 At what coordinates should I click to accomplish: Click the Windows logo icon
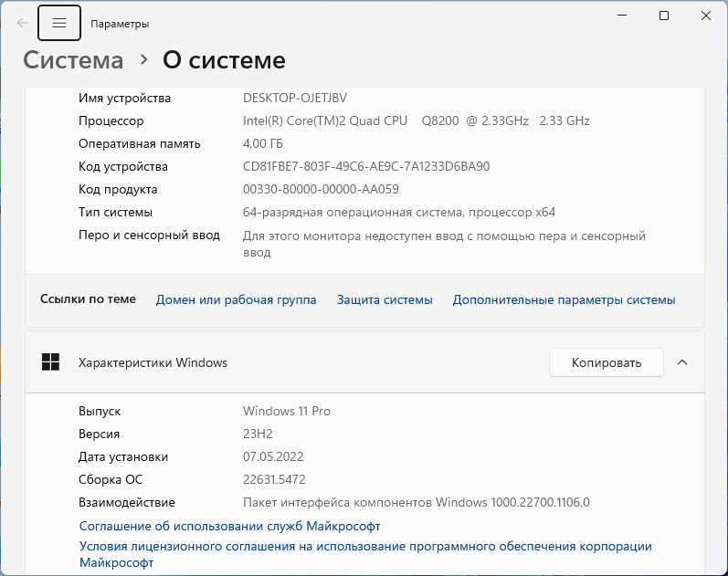[x=50, y=362]
